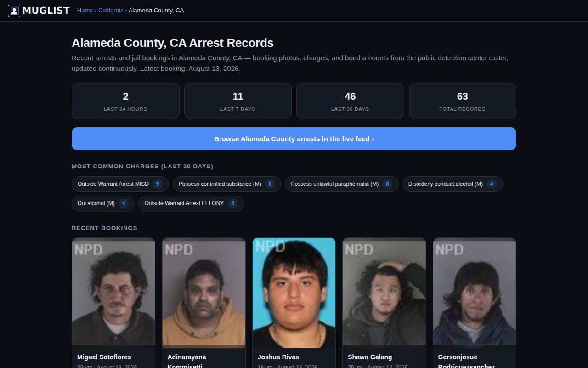
Task: Filter by Outside Warrant Arrest FELONY charge
Action: tap(191, 203)
